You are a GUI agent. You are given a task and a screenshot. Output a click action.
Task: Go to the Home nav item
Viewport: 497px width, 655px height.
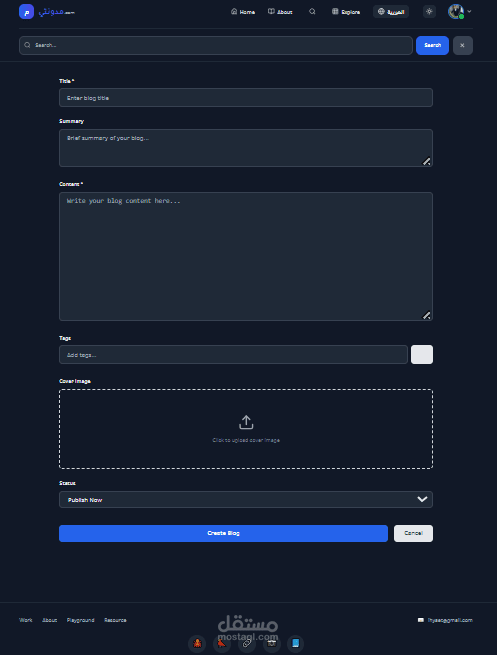pyautogui.click(x=243, y=12)
